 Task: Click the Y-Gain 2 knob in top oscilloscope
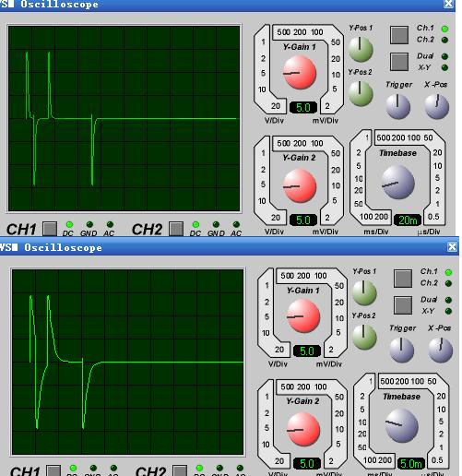tap(300, 185)
